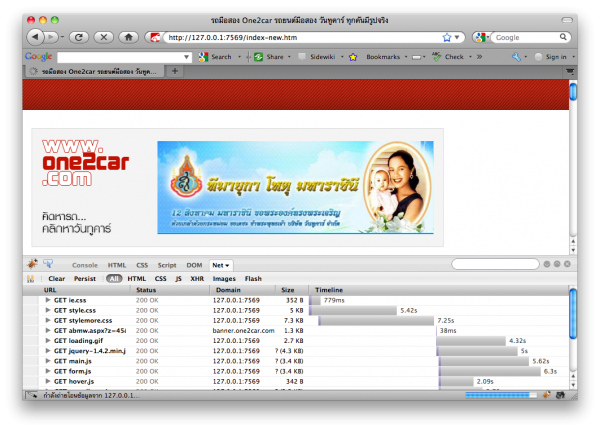Click the page load progress bar

pyautogui.click(x=501, y=395)
